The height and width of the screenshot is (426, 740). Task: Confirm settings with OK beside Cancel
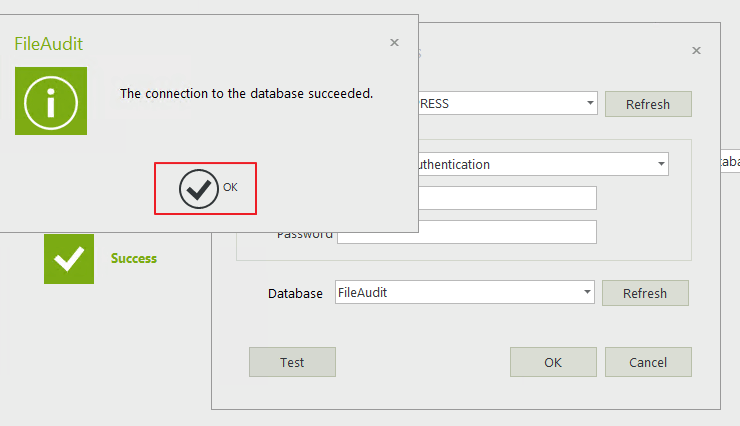(553, 362)
